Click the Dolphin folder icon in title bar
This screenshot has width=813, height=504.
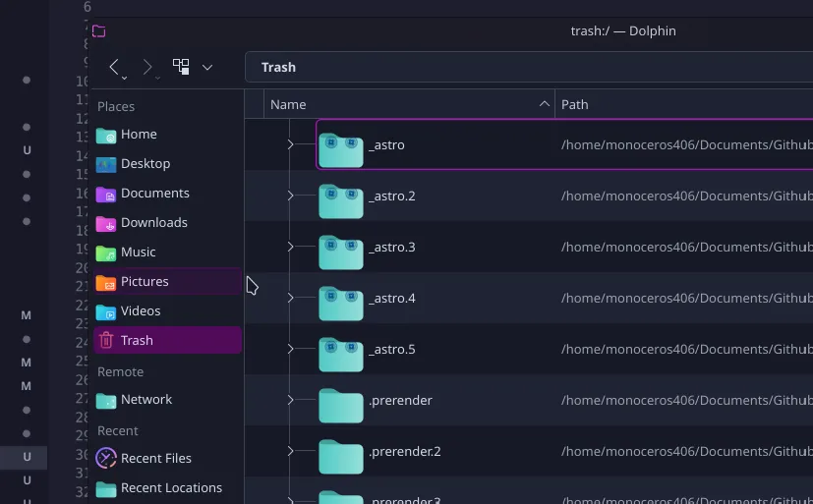(x=98, y=31)
